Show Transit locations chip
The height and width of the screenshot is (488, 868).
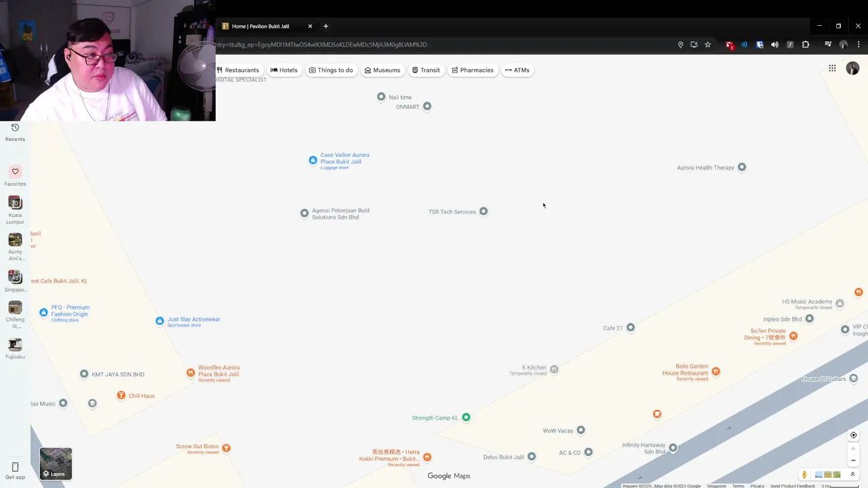pyautogui.click(x=427, y=70)
